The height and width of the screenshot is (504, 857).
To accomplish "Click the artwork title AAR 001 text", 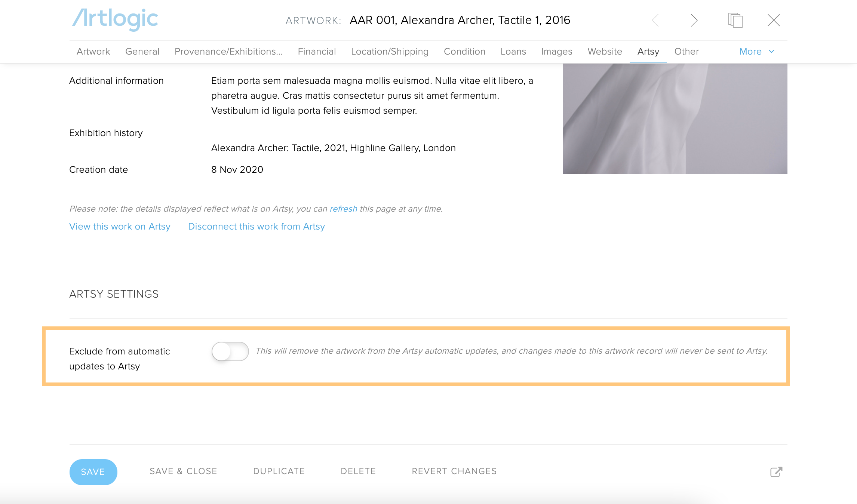I will pyautogui.click(x=460, y=20).
